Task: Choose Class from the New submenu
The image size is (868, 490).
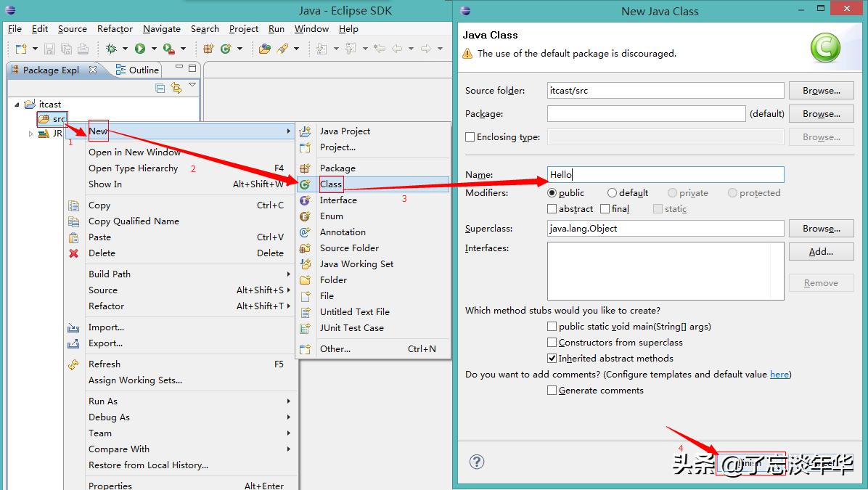Action: click(x=331, y=184)
